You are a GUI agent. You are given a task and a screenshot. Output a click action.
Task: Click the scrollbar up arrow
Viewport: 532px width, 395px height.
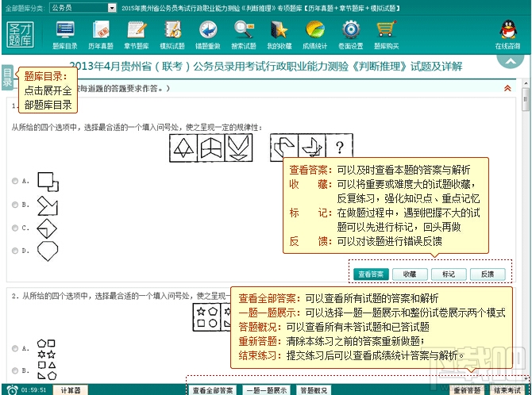(526, 83)
